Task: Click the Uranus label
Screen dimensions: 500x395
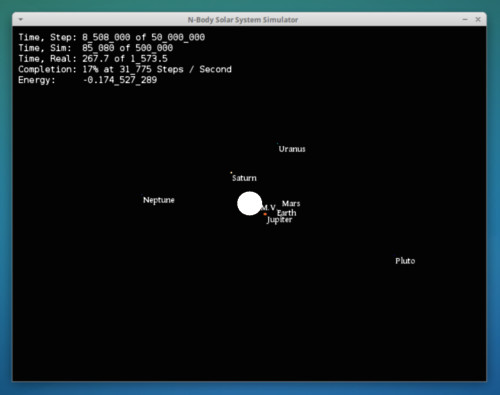Action: coord(292,149)
